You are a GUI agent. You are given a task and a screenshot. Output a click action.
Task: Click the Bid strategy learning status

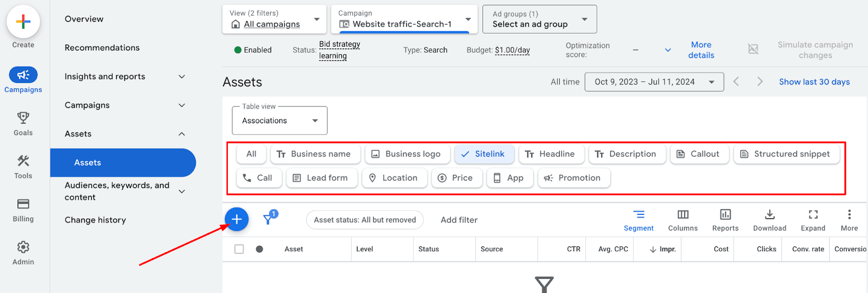tap(340, 50)
